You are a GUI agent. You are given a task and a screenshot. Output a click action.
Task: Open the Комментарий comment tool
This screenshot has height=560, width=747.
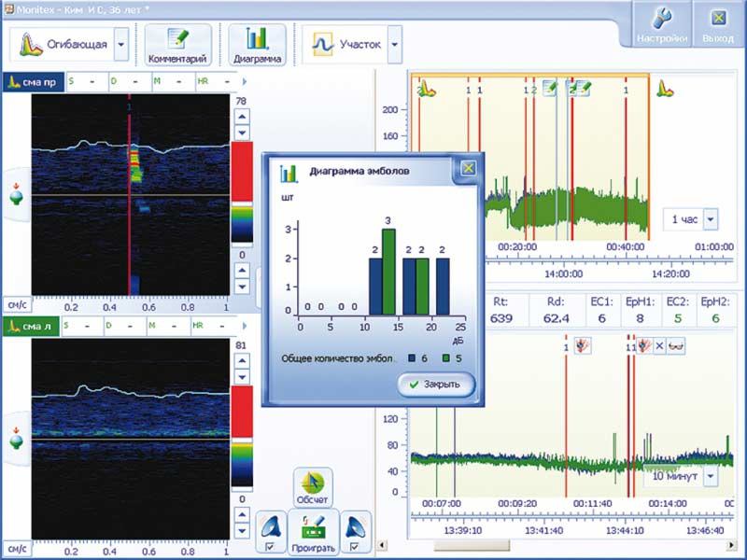(177, 45)
